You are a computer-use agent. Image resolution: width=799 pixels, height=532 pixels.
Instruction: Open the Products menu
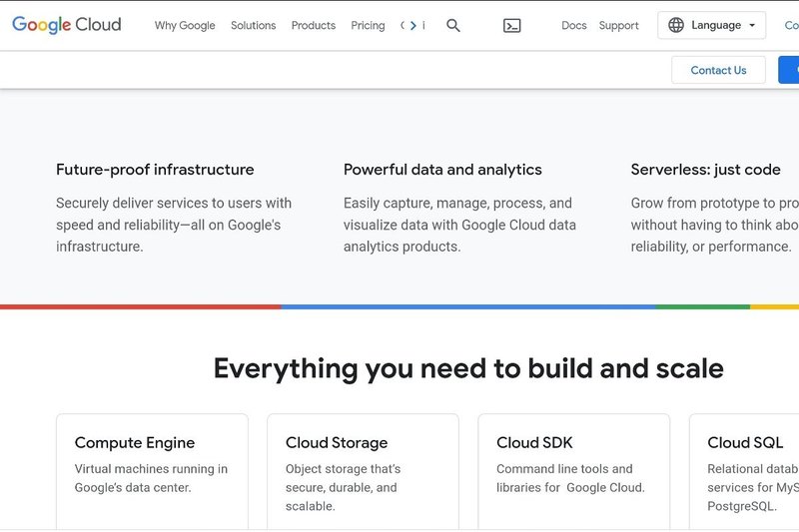(313, 26)
